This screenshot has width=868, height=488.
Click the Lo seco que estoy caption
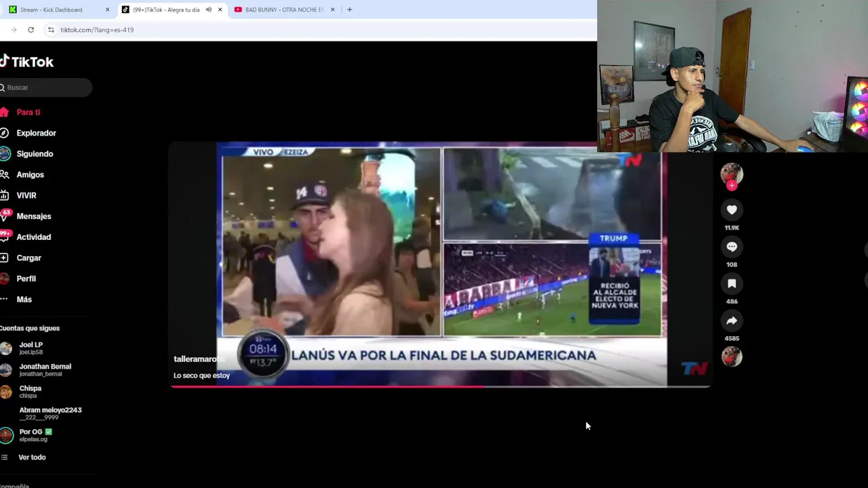[201, 375]
